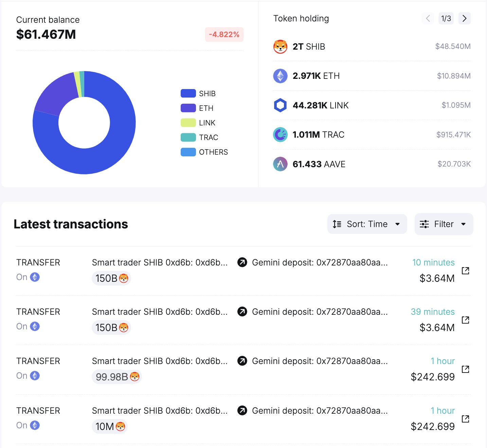487x448 pixels.
Task: Open the Sort: Time dropdown
Action: [367, 224]
